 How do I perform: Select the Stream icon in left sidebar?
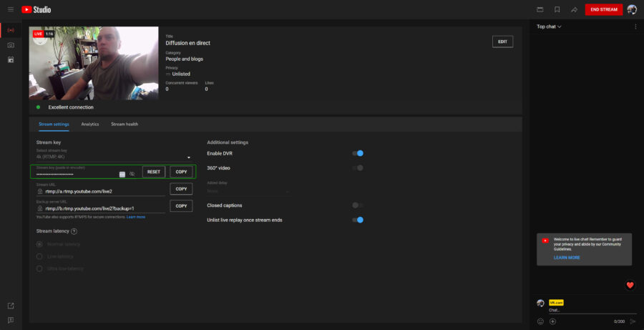click(x=10, y=30)
